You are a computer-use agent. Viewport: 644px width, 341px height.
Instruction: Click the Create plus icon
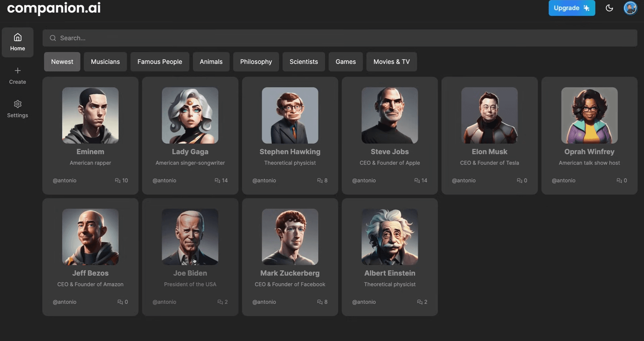pos(17,70)
